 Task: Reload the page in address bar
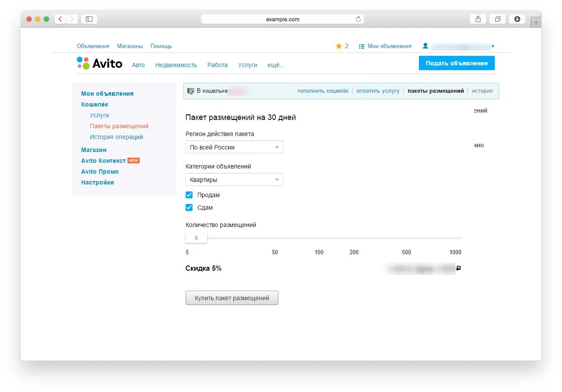pyautogui.click(x=358, y=19)
